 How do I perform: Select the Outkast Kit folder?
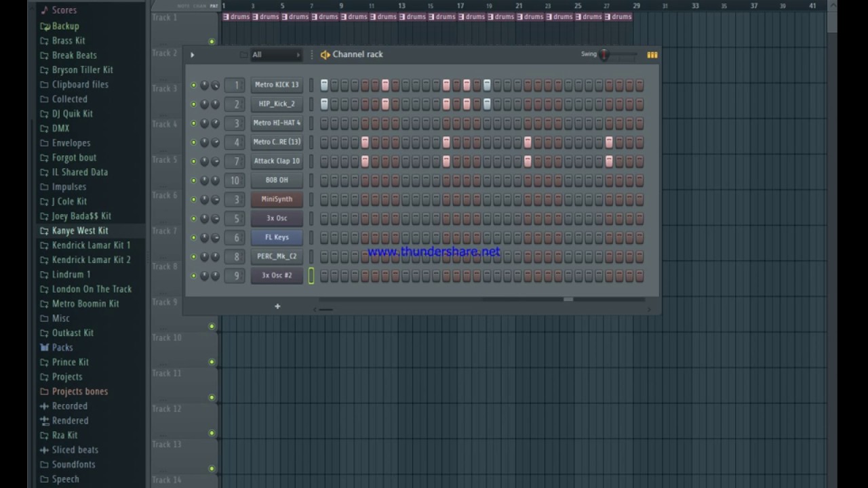73,333
